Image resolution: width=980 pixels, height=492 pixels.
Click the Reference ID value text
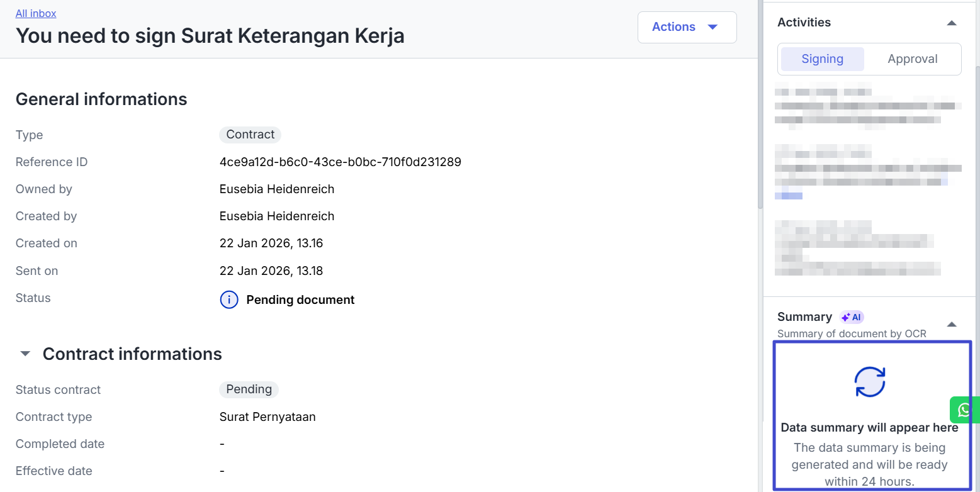(x=340, y=162)
